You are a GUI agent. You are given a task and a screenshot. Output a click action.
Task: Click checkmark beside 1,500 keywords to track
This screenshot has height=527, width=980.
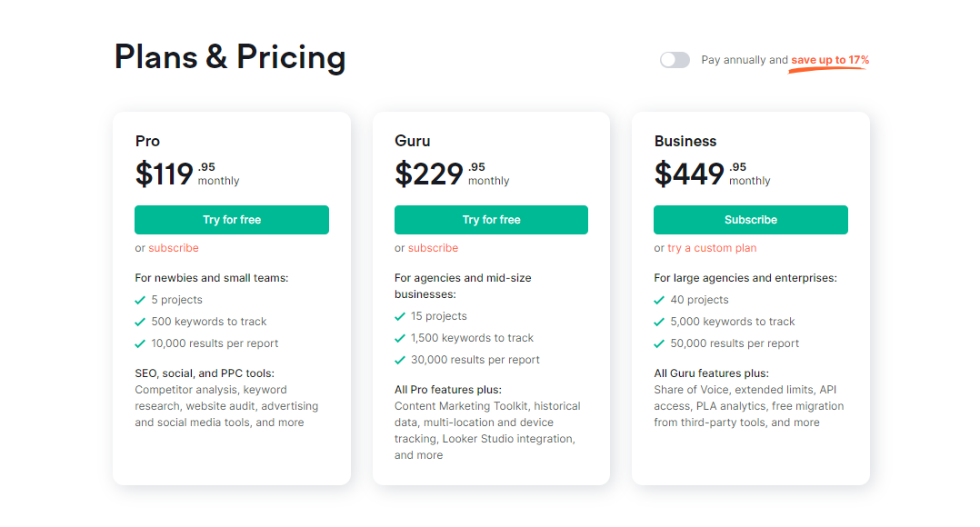coord(400,338)
